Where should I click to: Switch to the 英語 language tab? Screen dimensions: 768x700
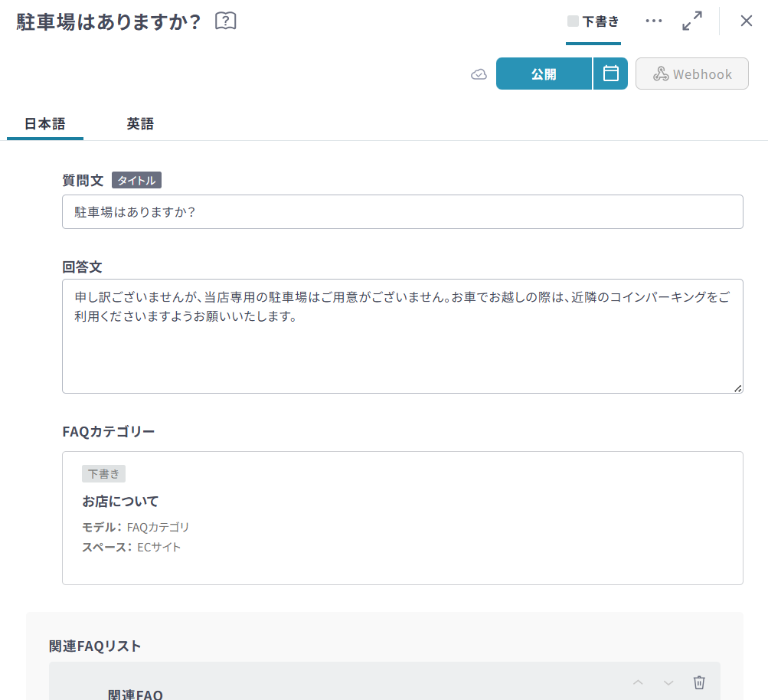coord(140,123)
